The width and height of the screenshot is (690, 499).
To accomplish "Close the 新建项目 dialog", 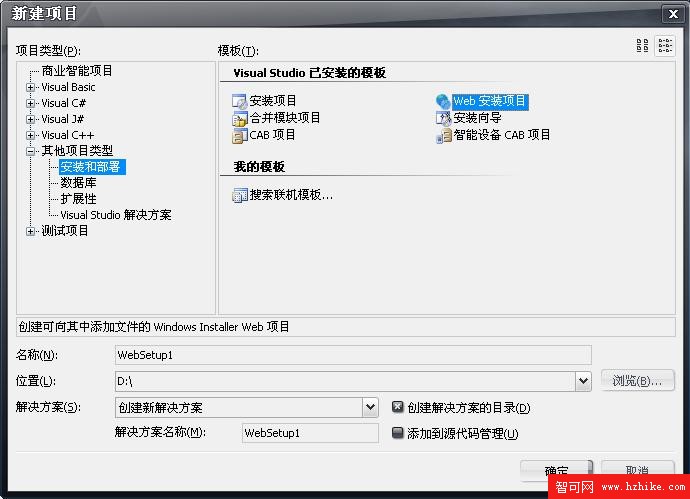I will (673, 15).
